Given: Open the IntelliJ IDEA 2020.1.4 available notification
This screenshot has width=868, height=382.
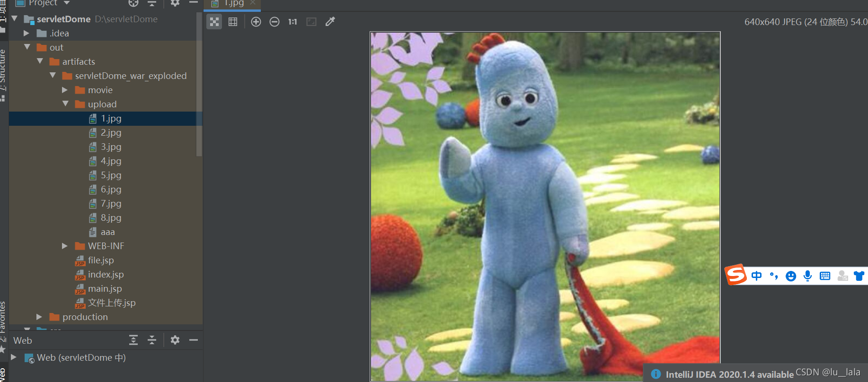Looking at the screenshot, I should pyautogui.click(x=729, y=374).
